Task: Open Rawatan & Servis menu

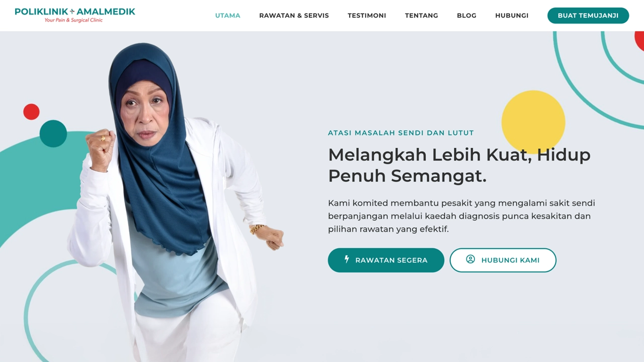Action: (x=294, y=16)
